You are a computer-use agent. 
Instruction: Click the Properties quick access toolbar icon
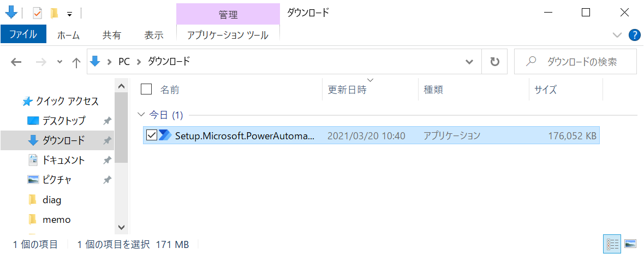click(x=37, y=13)
